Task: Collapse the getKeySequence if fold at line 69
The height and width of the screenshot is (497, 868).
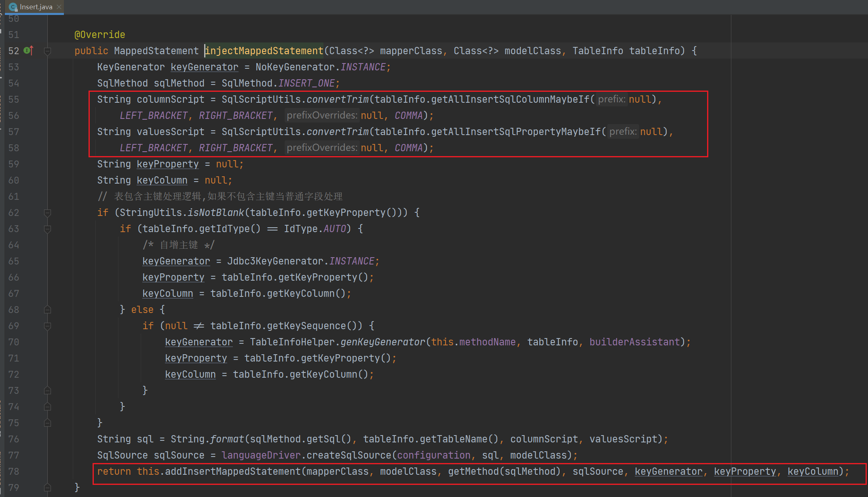Action: pos(47,326)
